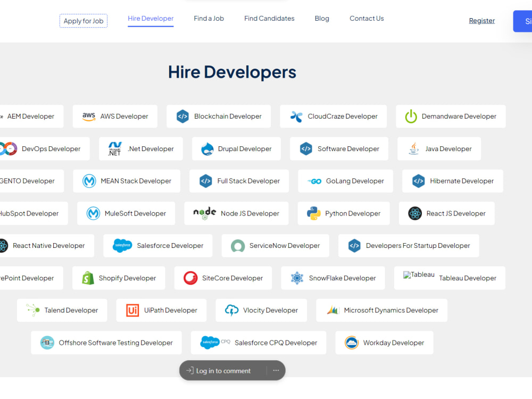Viewport: 532px width, 399px height.
Task: Click the Java coffee cup icon
Action: 413,148
